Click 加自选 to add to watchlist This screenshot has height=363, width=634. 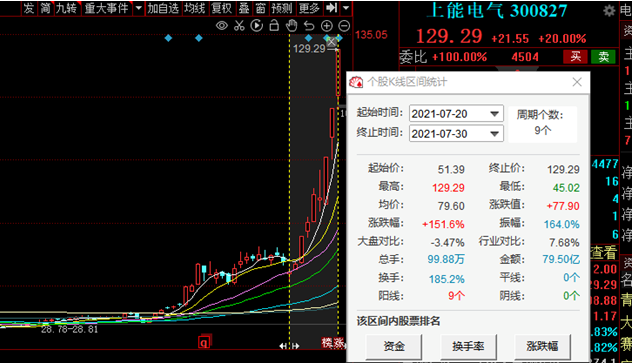(x=163, y=8)
